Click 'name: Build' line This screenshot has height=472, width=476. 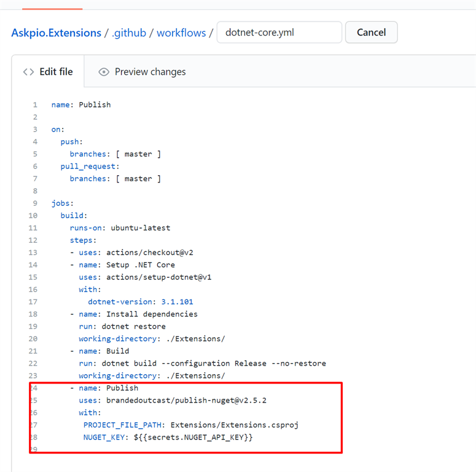[99, 351]
